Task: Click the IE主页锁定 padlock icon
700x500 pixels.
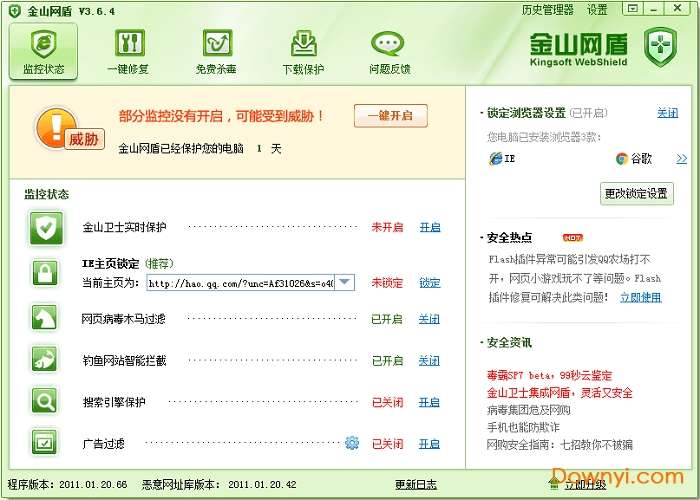Action: coord(45,273)
